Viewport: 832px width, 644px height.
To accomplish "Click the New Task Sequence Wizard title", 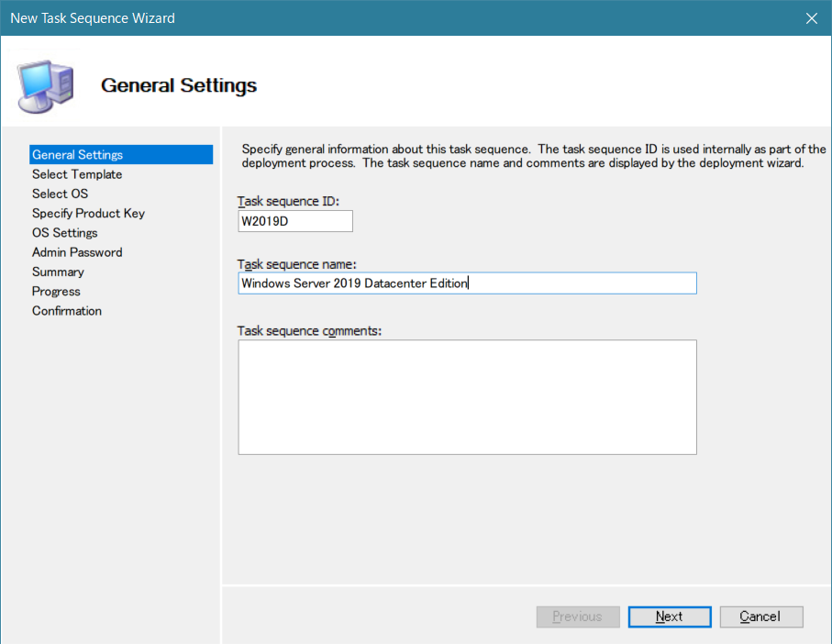I will tap(93, 18).
